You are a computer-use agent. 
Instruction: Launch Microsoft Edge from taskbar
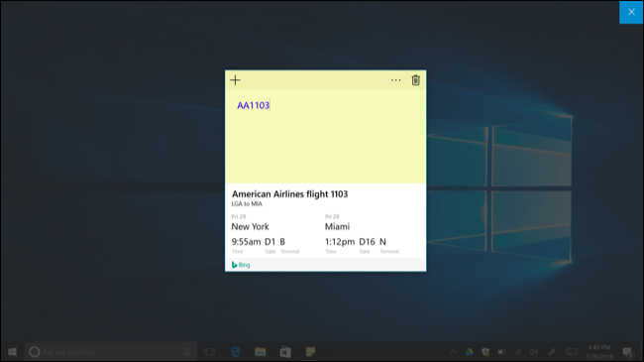point(236,352)
